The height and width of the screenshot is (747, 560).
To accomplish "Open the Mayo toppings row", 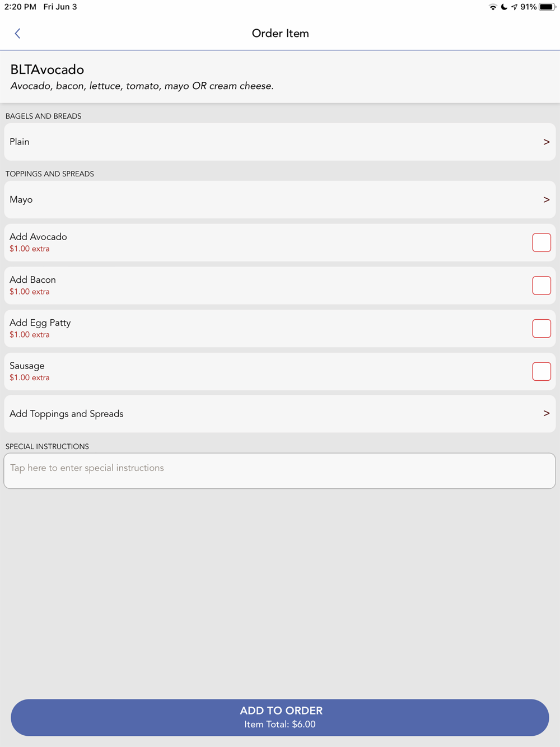I will (x=280, y=199).
